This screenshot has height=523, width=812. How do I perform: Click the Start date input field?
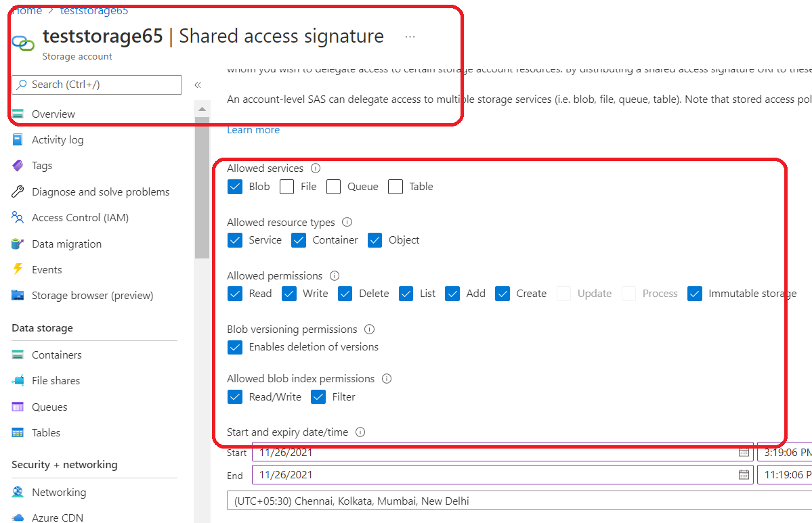[503, 452]
